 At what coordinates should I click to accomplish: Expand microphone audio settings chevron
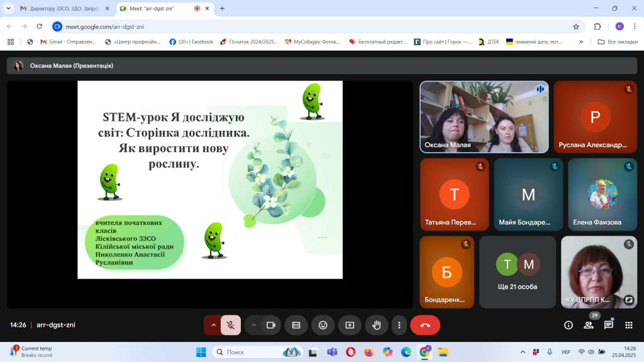tap(213, 325)
